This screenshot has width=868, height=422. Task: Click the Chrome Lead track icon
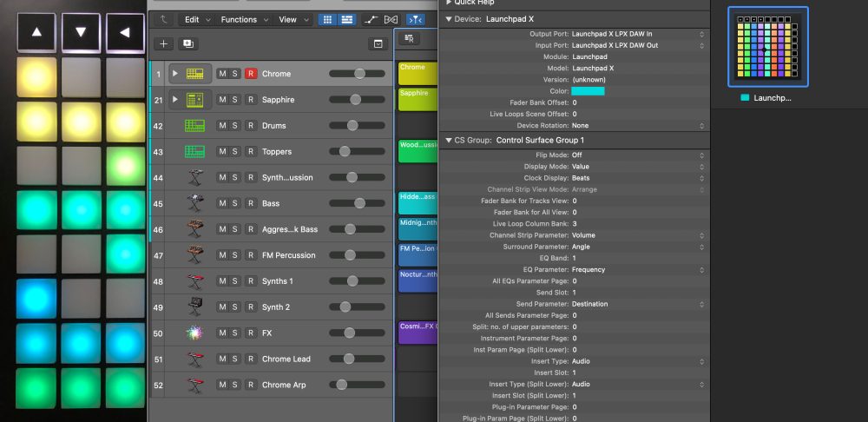tap(194, 359)
